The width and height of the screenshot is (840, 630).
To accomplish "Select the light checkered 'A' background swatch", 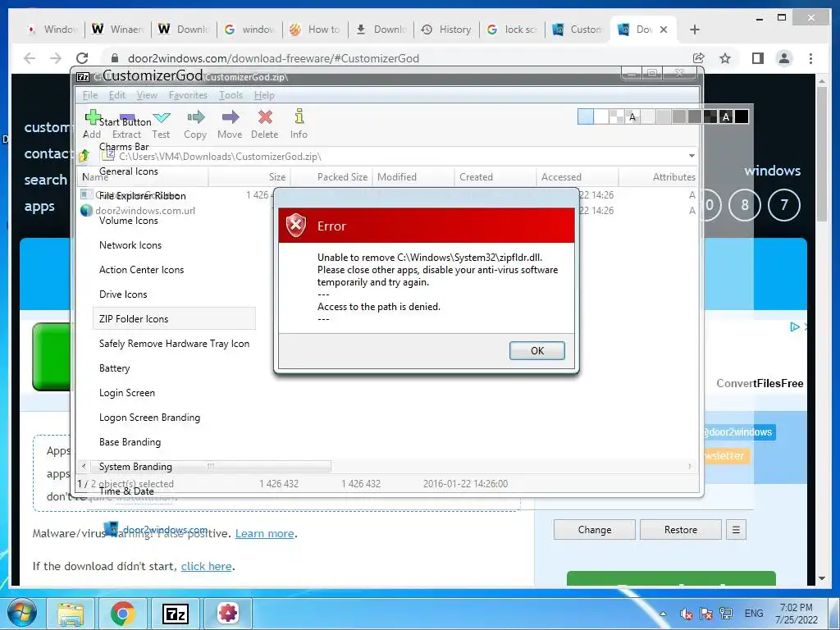I will click(632, 116).
